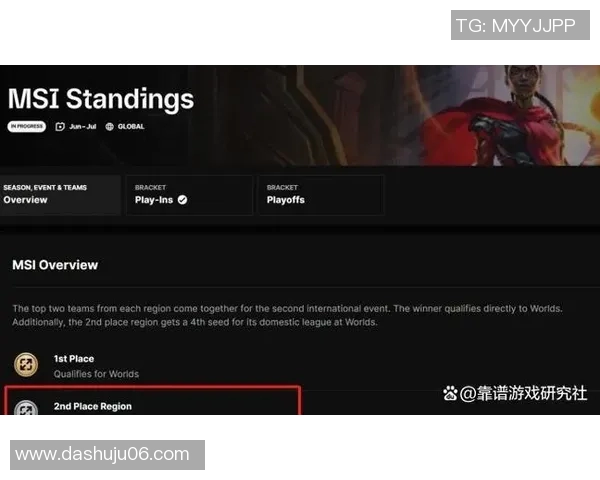The image size is (600, 480).
Task: Click the paw icon in watermark
Action: coord(450,393)
